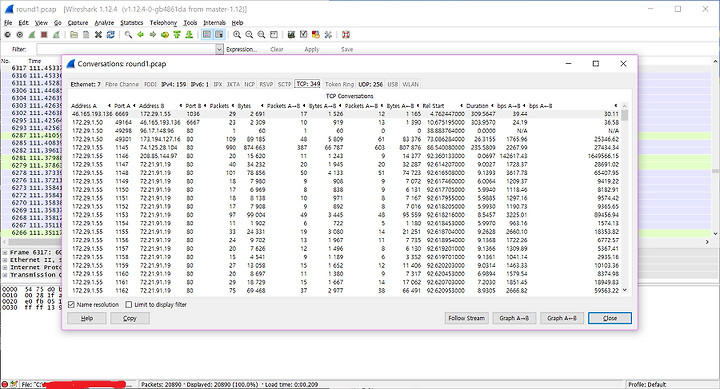Open the filter history dropdown arrow
Viewport: 720px width, 389px height.
219,49
